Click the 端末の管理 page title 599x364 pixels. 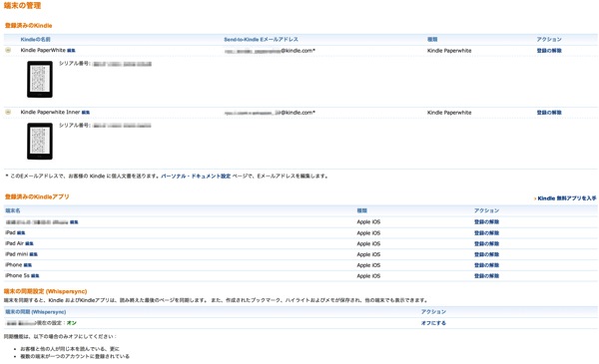coord(22,6)
